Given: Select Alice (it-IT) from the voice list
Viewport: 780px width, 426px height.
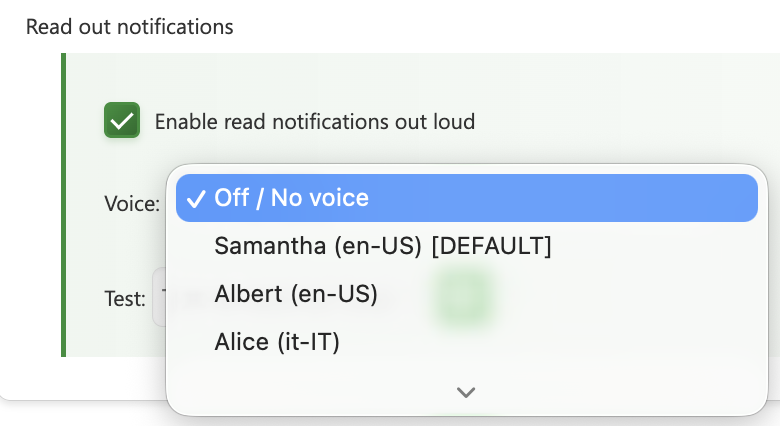Looking at the screenshot, I should [x=277, y=342].
